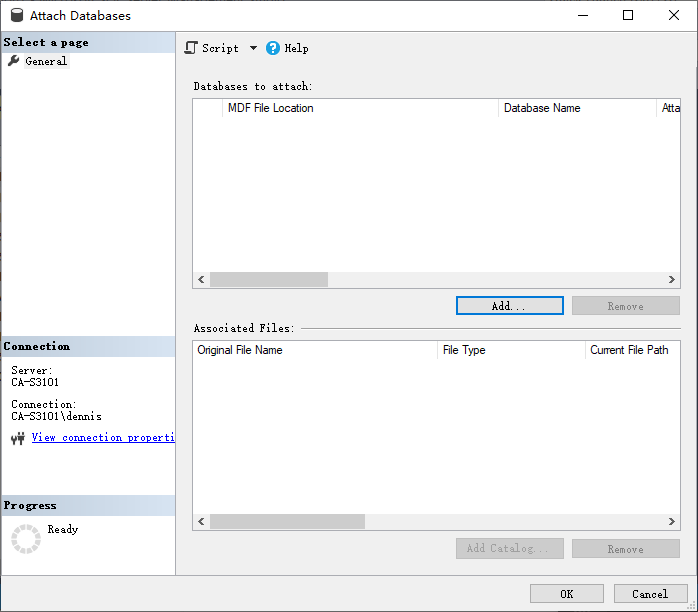Select the General page in sidebar
Image resolution: width=698 pixels, height=612 pixels.
pos(46,61)
